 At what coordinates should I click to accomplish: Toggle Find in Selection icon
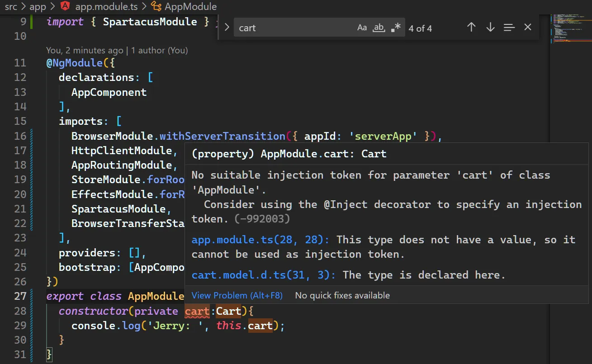[509, 28]
